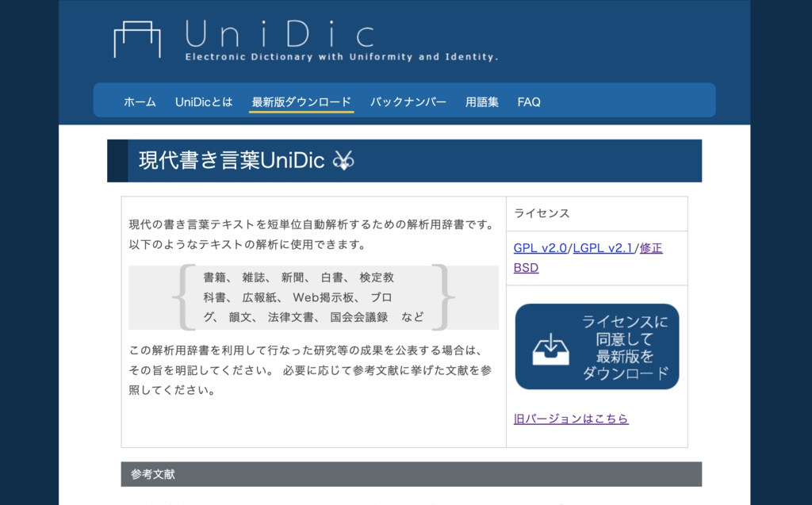Click the 参考文献 section header
This screenshot has height=505, width=812.
click(x=412, y=474)
